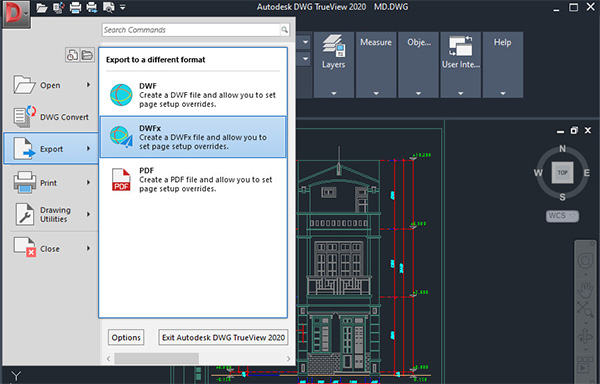Click the Zoom Extents tool in navigation bar
Viewport: 600px width, 384px height.
pyautogui.click(x=585, y=309)
